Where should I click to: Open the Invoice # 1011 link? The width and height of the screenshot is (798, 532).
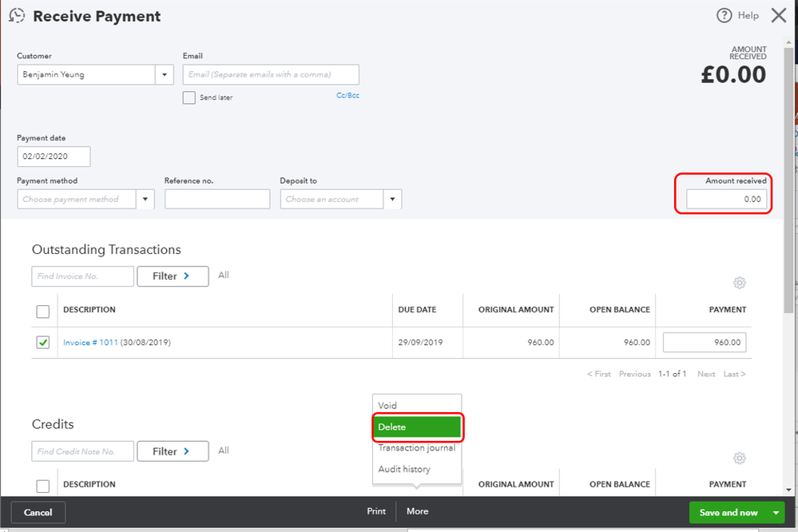coord(90,343)
